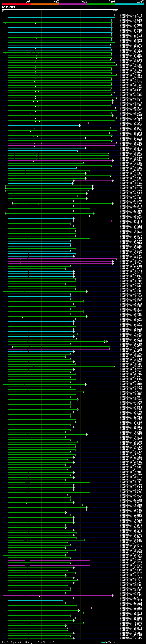The image size is (146, 644).
Task: Click the white query sequence bar
Action: 60,9
